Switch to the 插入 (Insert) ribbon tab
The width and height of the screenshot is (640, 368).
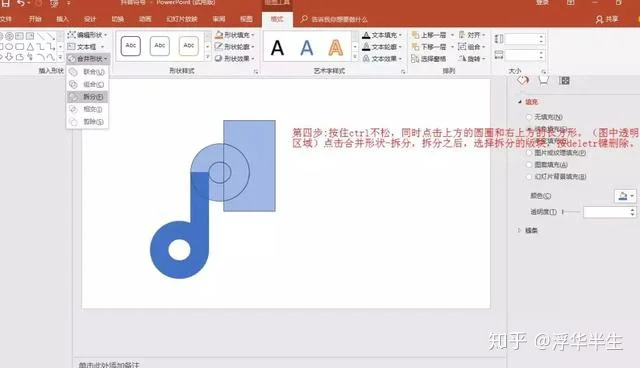(62, 19)
